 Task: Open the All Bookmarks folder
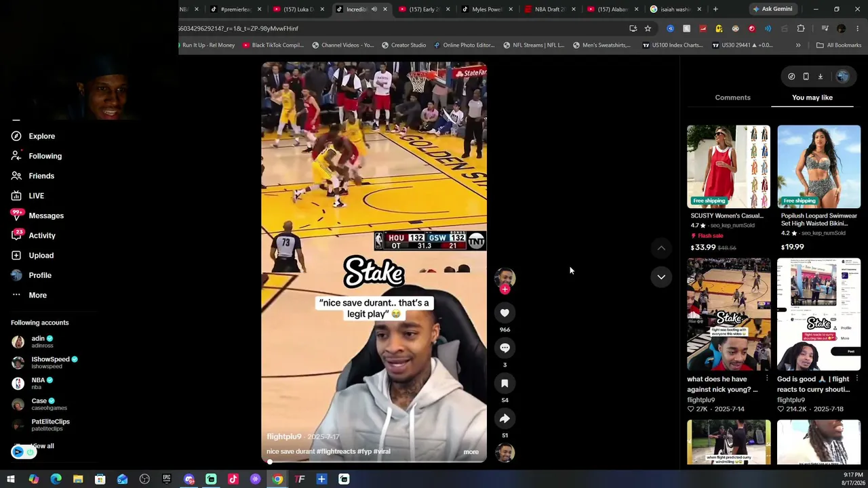pyautogui.click(x=839, y=45)
